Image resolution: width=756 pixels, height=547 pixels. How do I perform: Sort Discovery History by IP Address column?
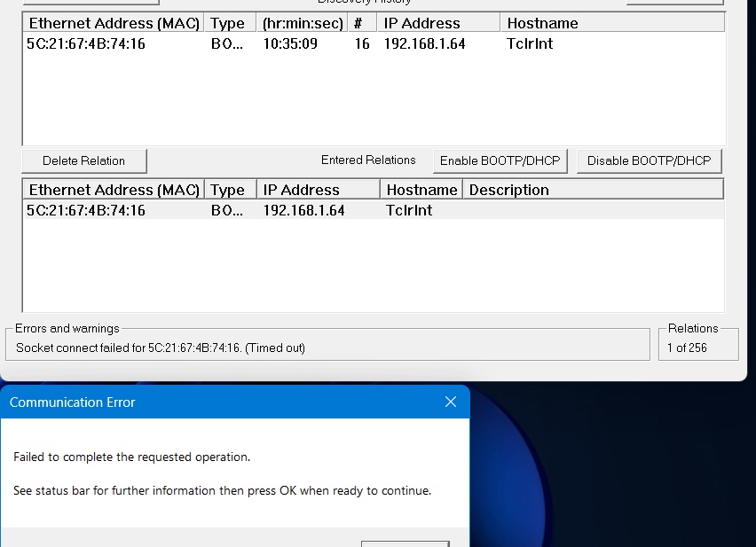click(438, 23)
